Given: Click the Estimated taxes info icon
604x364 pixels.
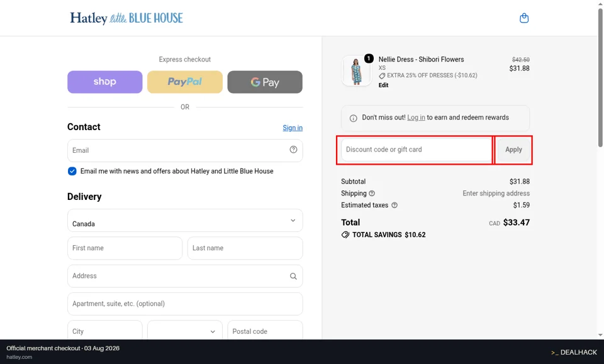Looking at the screenshot, I should pos(394,206).
